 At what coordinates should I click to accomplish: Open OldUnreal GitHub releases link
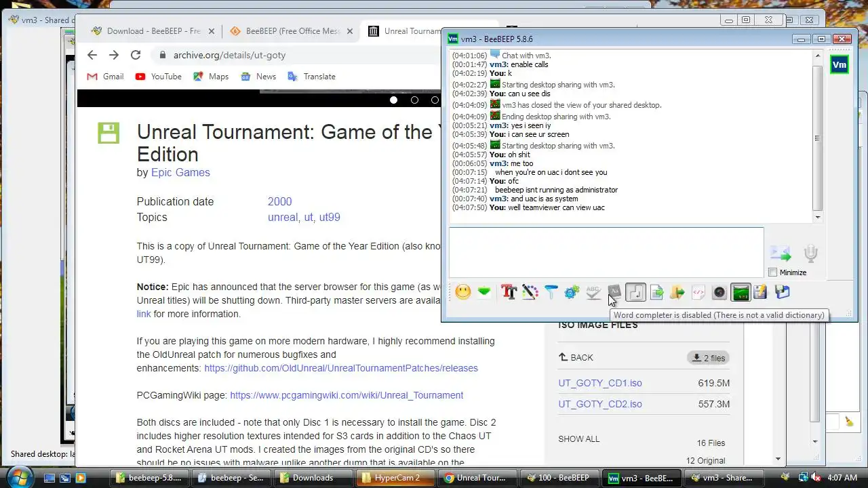341,368
